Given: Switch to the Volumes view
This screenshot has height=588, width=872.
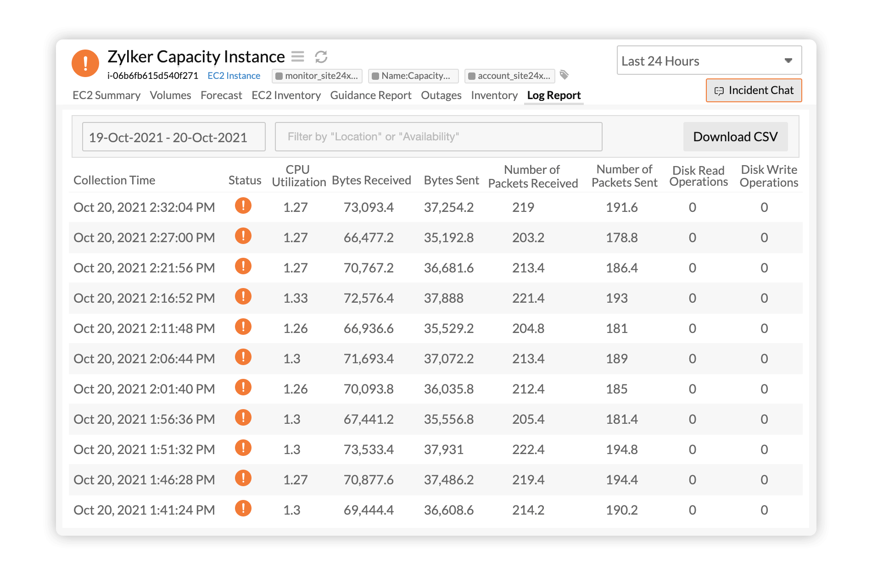Looking at the screenshot, I should [170, 95].
